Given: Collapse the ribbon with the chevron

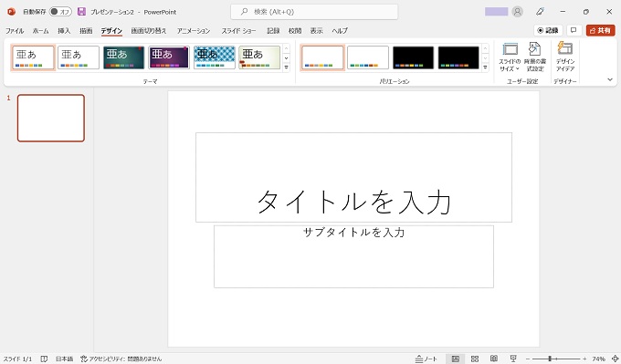Looking at the screenshot, I should point(610,79).
